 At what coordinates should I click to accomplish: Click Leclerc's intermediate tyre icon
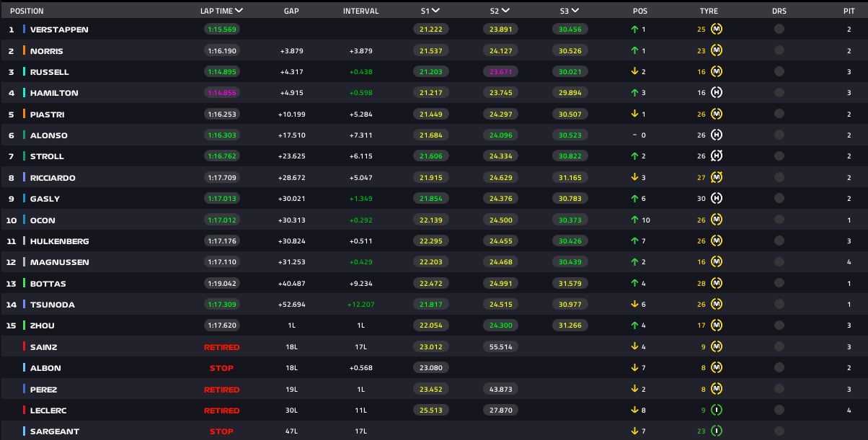pos(717,410)
